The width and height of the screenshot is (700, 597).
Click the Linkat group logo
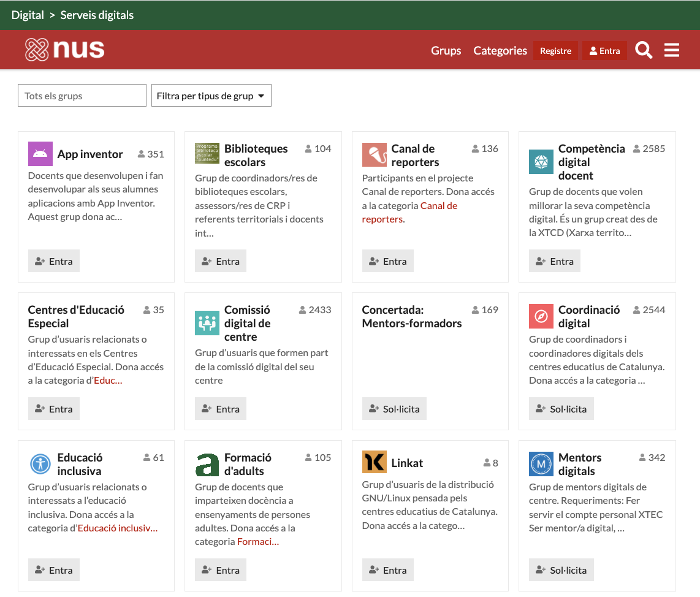(x=374, y=462)
